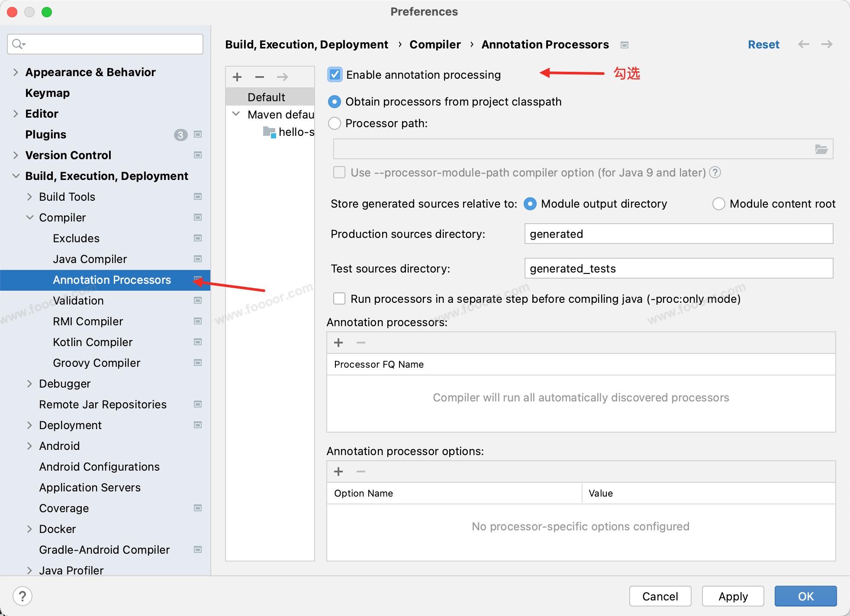Select Module content root radio option
The image size is (850, 616).
(x=718, y=204)
